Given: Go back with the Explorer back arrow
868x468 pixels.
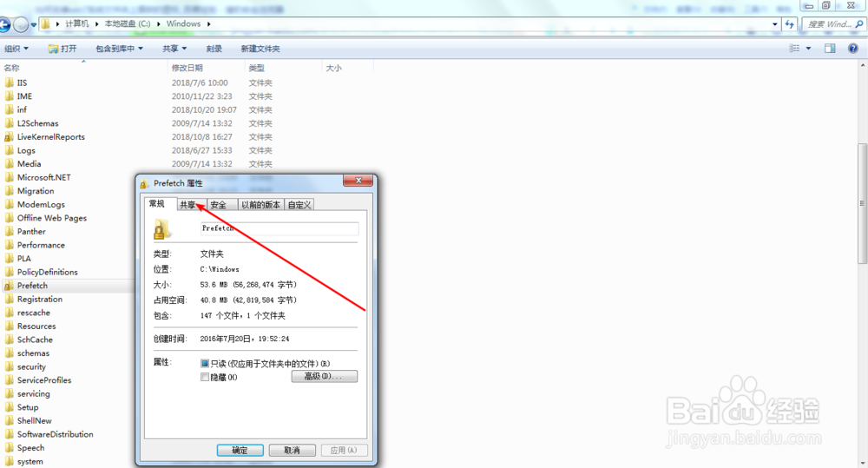Looking at the screenshot, I should (x=3, y=24).
